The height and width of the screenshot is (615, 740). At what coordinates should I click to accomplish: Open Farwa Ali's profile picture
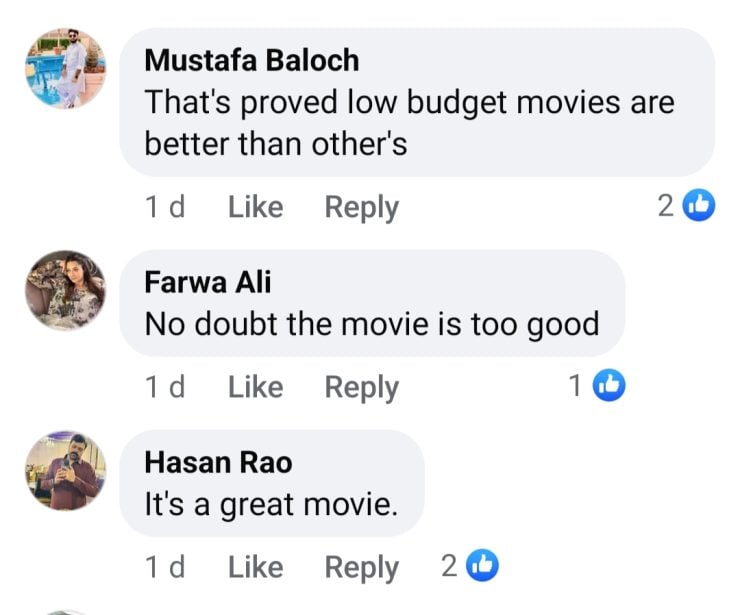66,290
